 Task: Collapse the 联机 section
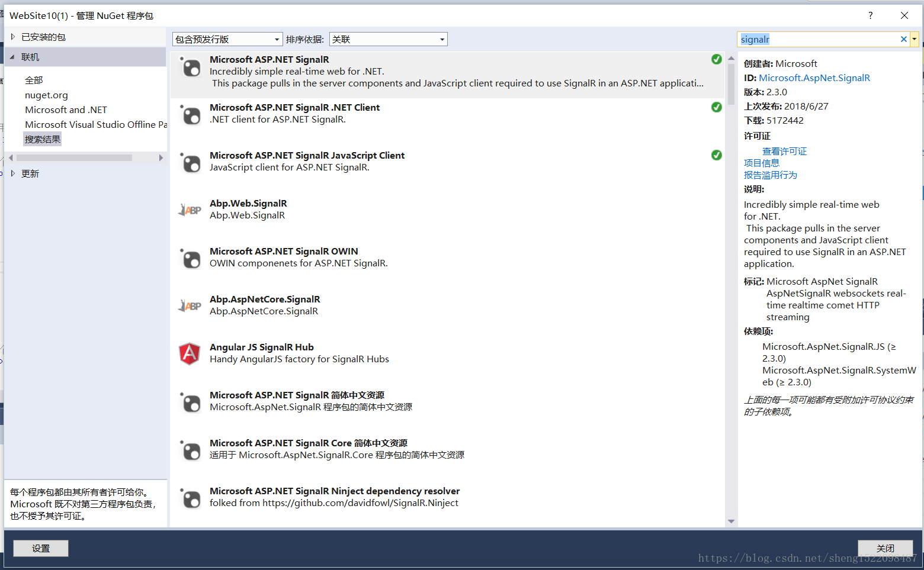click(x=12, y=57)
